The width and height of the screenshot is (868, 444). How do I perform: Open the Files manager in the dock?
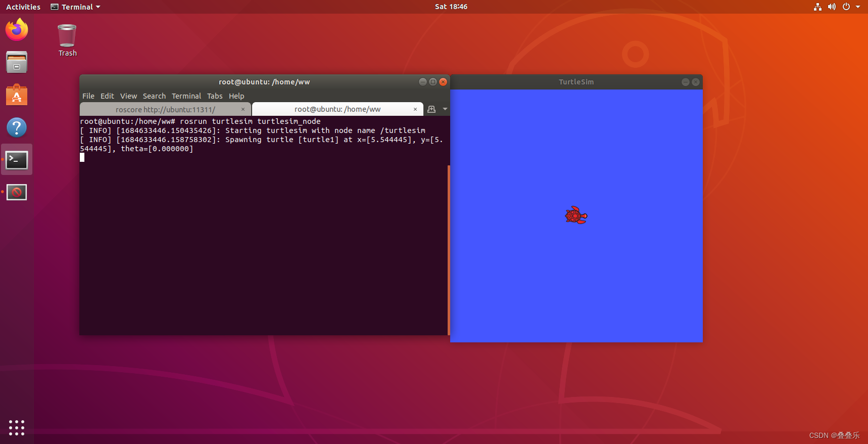click(x=17, y=62)
